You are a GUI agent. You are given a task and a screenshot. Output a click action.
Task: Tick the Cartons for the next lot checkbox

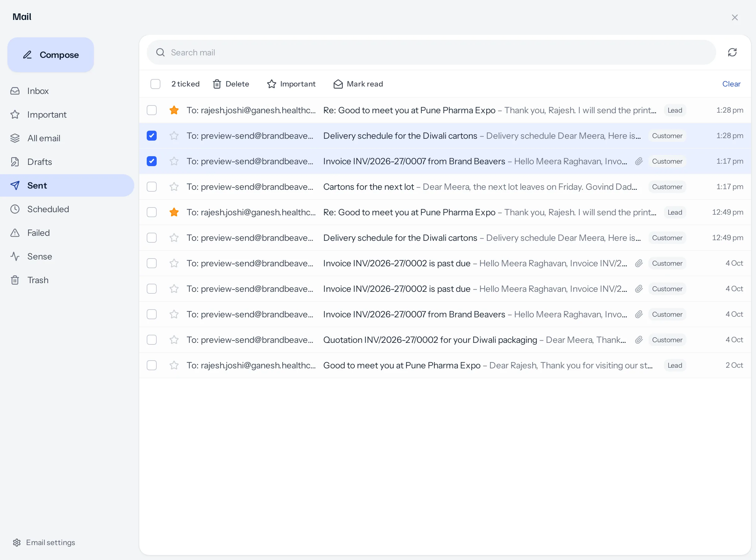tap(152, 187)
